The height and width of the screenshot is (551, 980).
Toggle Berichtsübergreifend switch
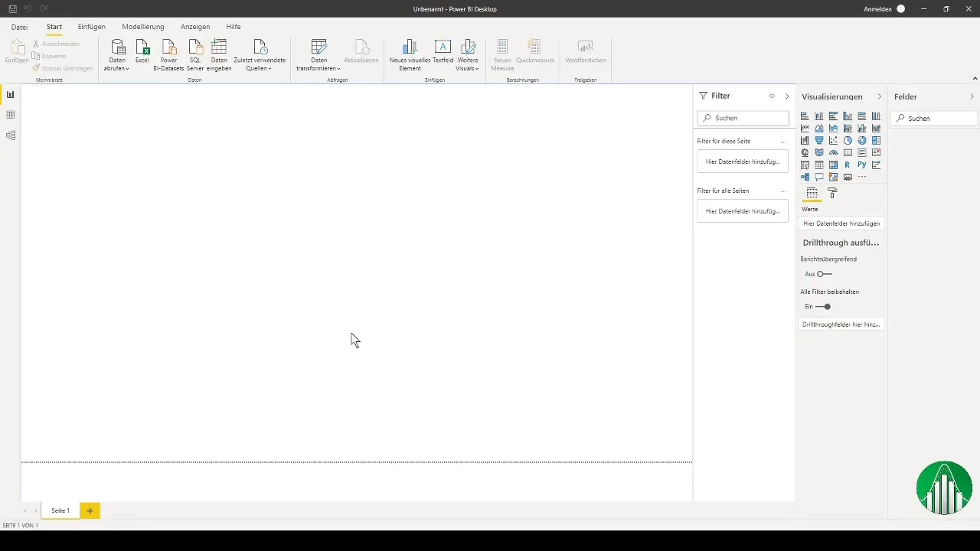pos(825,274)
